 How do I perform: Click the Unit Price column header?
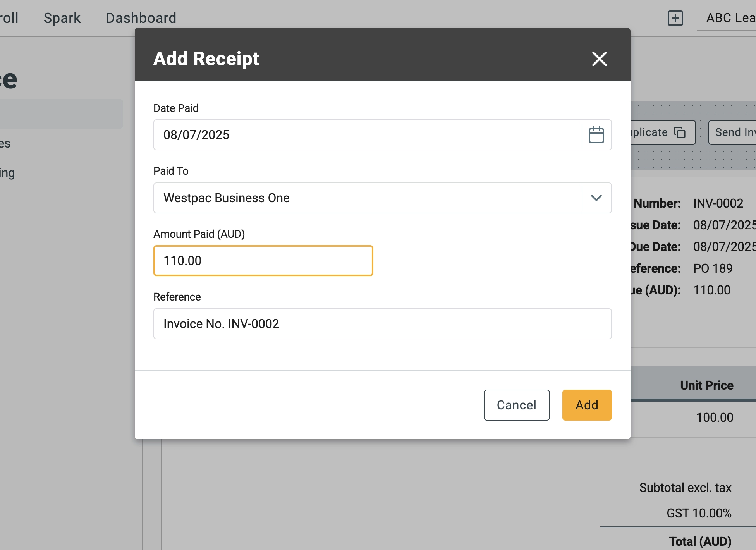click(706, 385)
